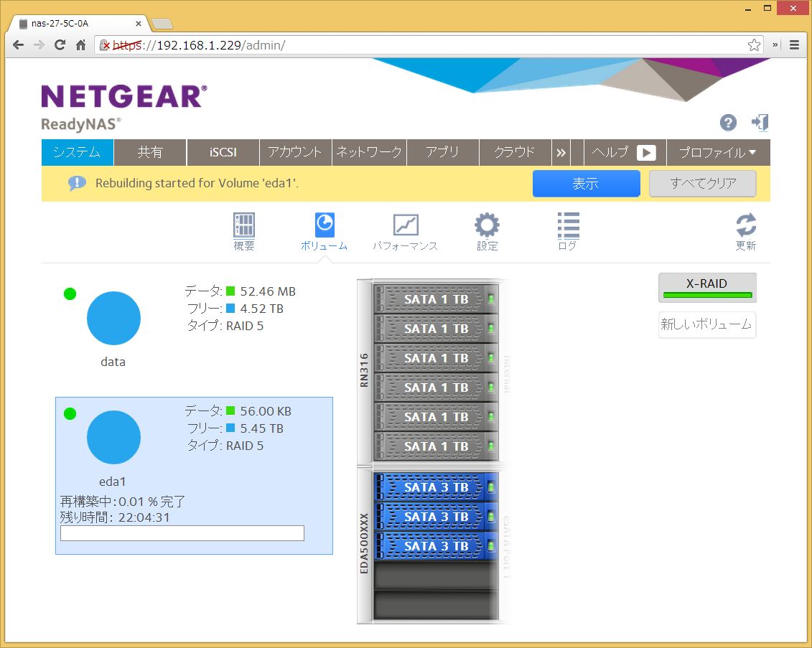Open the パフォーマンス performance chart icon
The image size is (812, 648).
(x=405, y=226)
